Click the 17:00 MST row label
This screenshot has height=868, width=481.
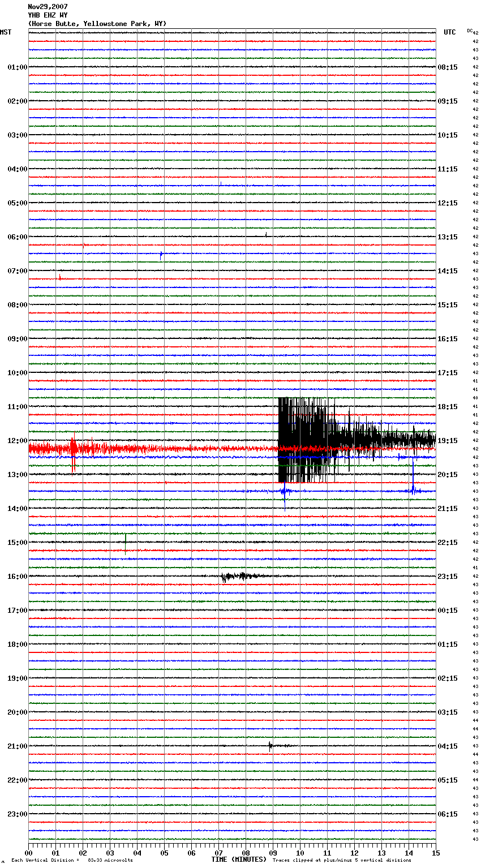pyautogui.click(x=18, y=611)
